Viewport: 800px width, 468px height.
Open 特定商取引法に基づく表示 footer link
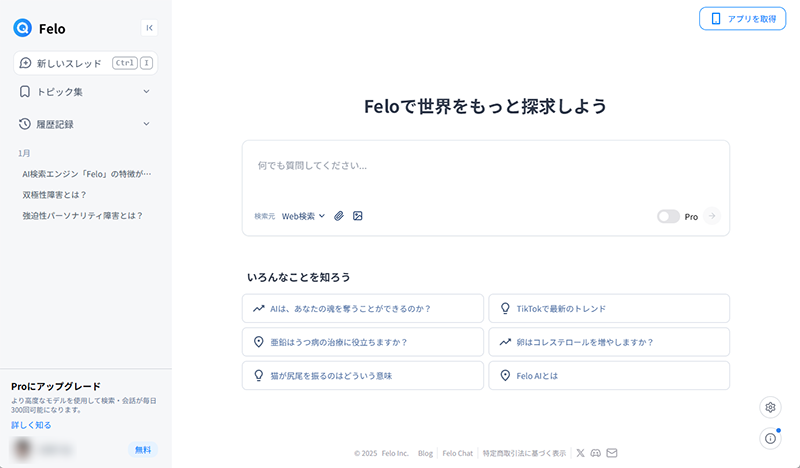click(524, 453)
